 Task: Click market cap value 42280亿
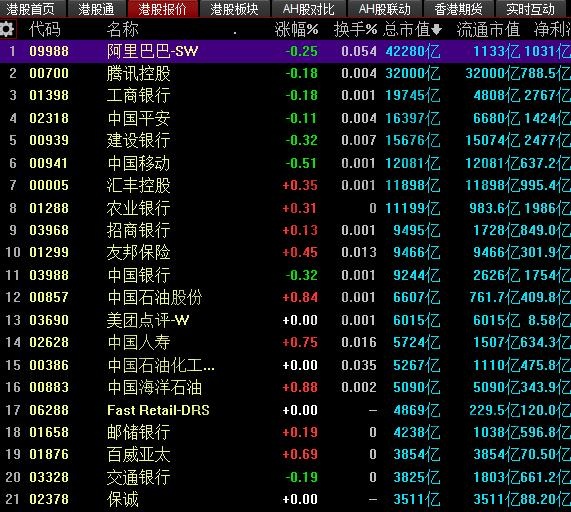(413, 51)
